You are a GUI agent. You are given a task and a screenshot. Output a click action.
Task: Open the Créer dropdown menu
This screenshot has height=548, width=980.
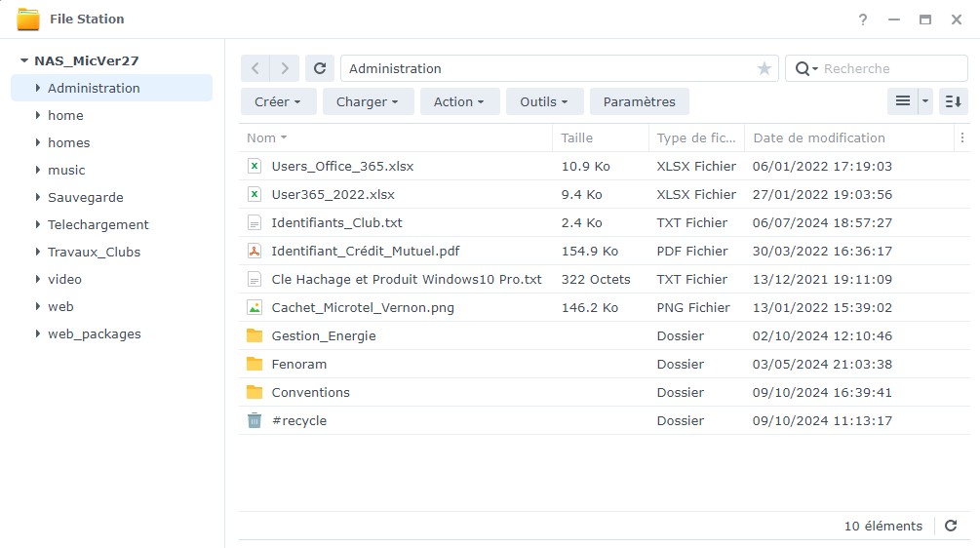(278, 101)
